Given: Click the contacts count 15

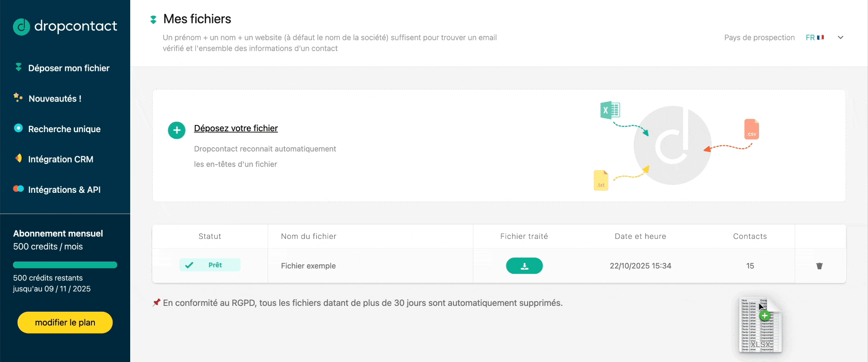Looking at the screenshot, I should click(750, 266).
